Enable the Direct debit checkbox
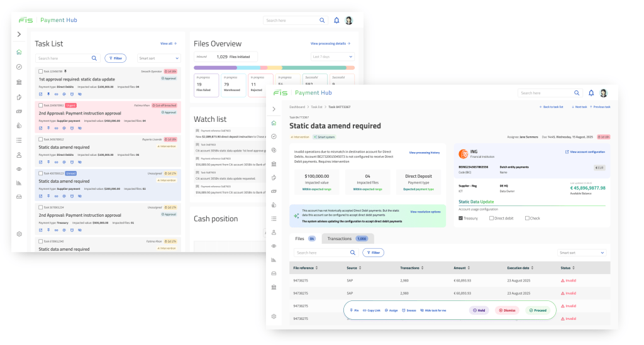644x345 pixels. [x=491, y=218]
